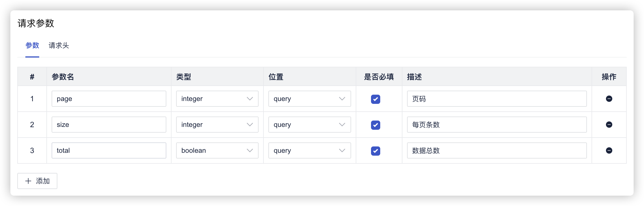Image resolution: width=644 pixels, height=206 pixels.
Task: Remove the total parameter row
Action: [609, 150]
